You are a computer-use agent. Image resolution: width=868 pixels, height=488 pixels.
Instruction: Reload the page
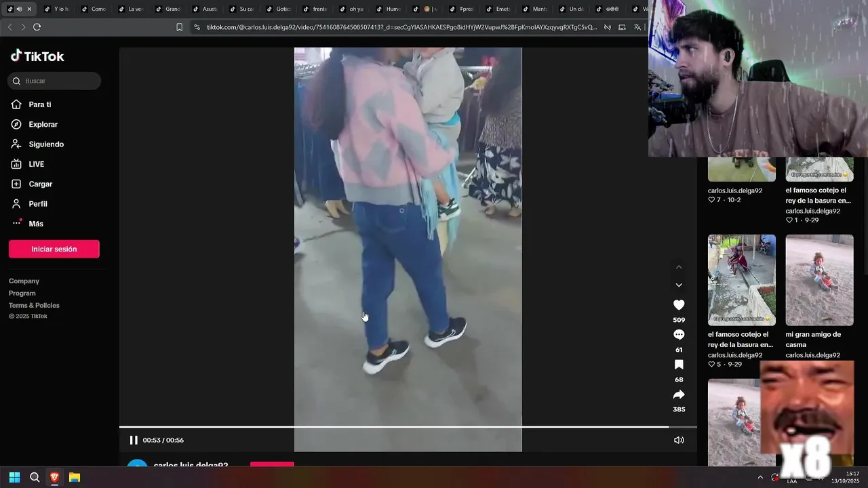click(x=37, y=27)
